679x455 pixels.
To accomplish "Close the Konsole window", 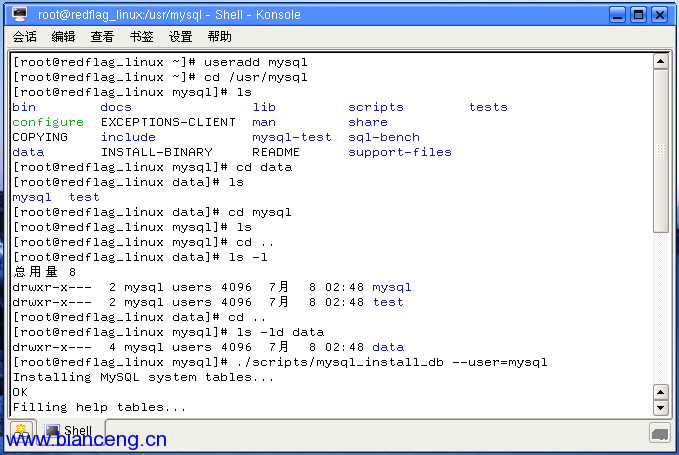I will 660,15.
